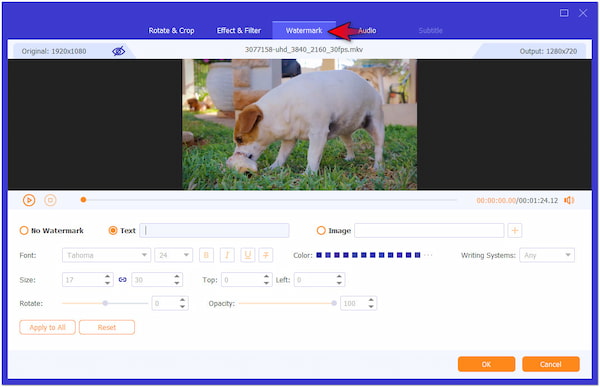This screenshot has width=600, height=387.
Task: Open more colors via ellipsis
Action: 428,255
